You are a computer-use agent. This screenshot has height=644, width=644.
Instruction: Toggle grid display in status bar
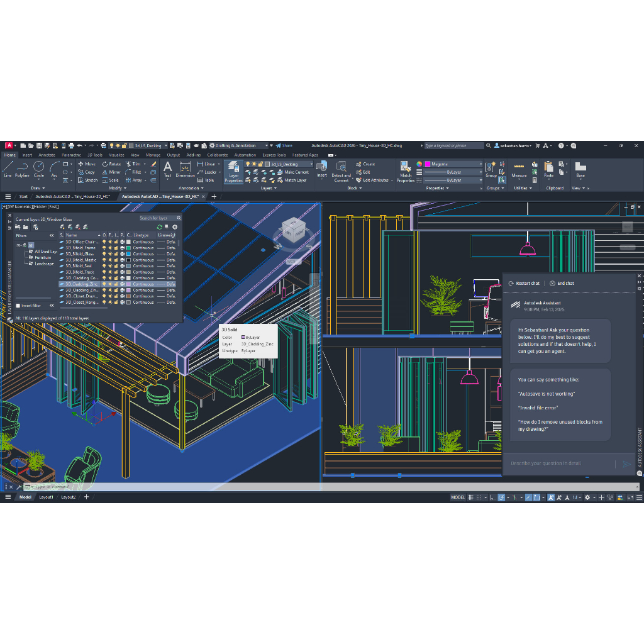click(x=470, y=497)
